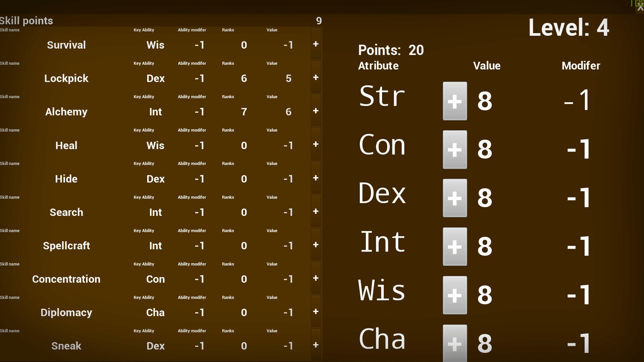The height and width of the screenshot is (362, 644).
Task: Raise the Str attribute value
Action: click(x=455, y=101)
